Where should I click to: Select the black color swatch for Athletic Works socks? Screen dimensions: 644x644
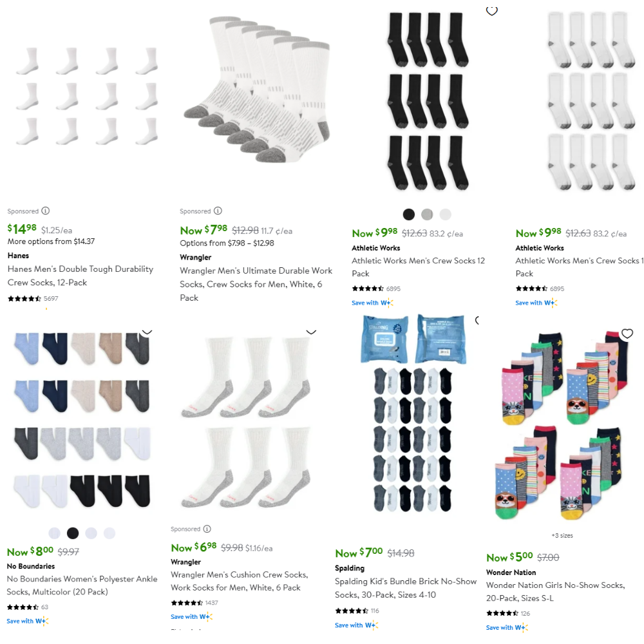point(409,214)
